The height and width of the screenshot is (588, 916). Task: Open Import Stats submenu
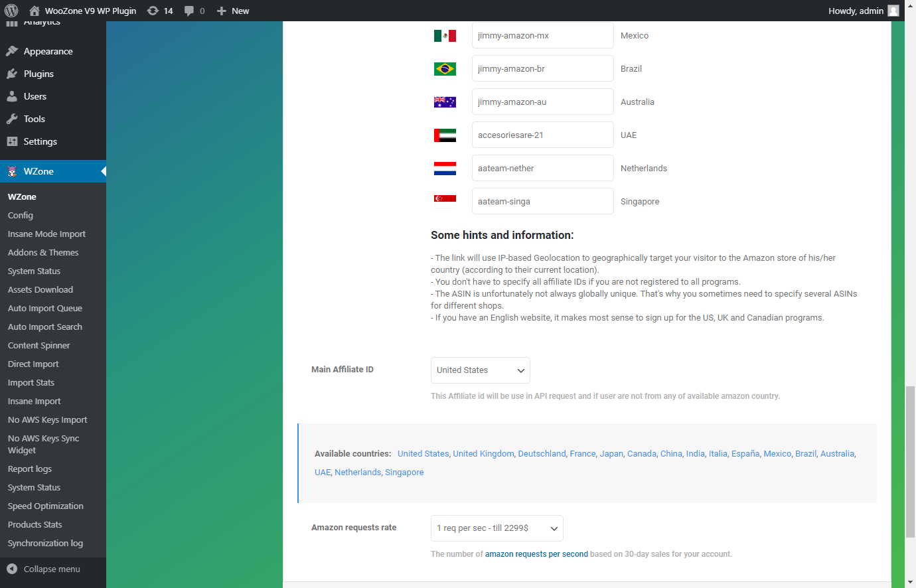point(31,382)
